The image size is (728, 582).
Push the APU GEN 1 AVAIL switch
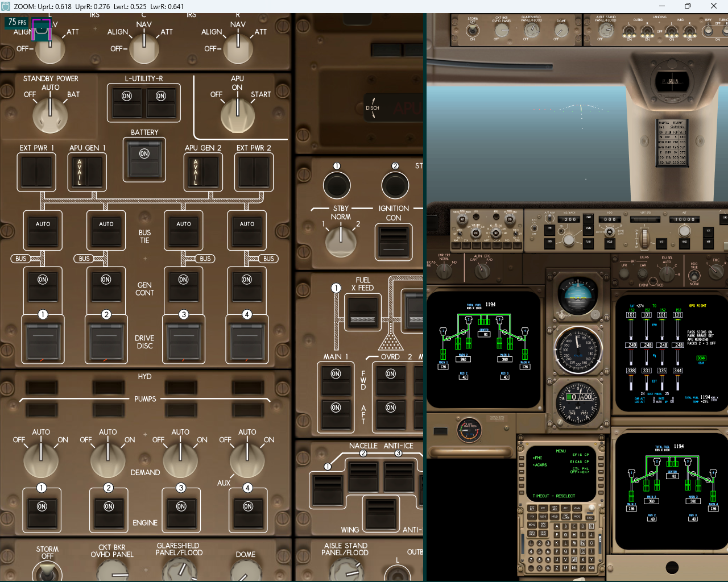87,172
